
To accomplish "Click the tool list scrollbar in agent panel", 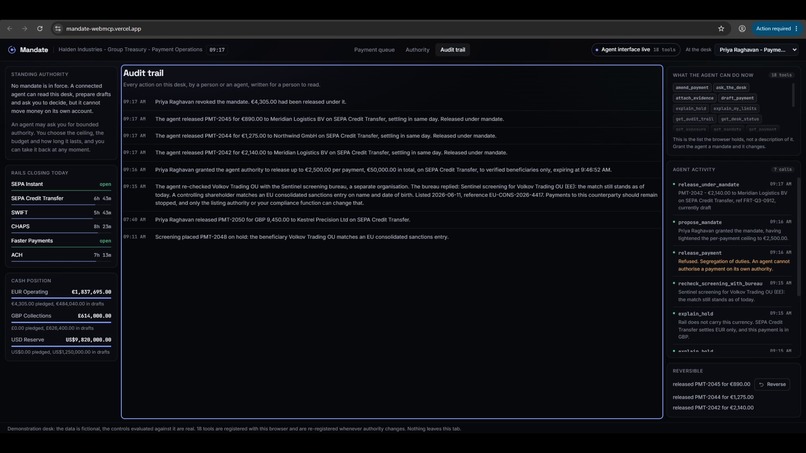I will pyautogui.click(x=794, y=95).
